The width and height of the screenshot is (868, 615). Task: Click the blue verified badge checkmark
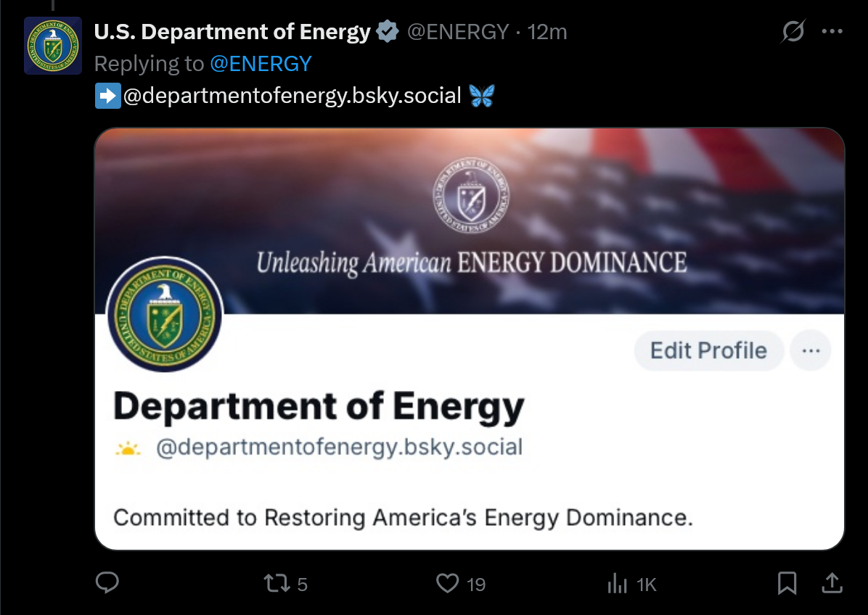(x=388, y=32)
